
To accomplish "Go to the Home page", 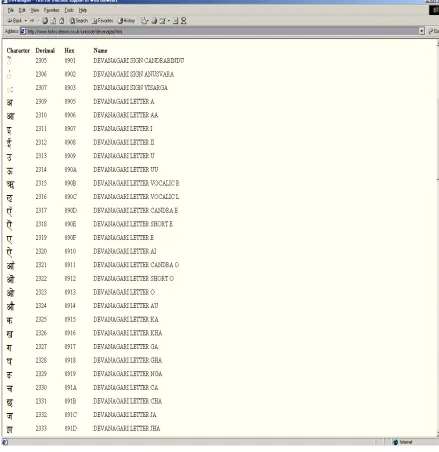I will point(62,21).
